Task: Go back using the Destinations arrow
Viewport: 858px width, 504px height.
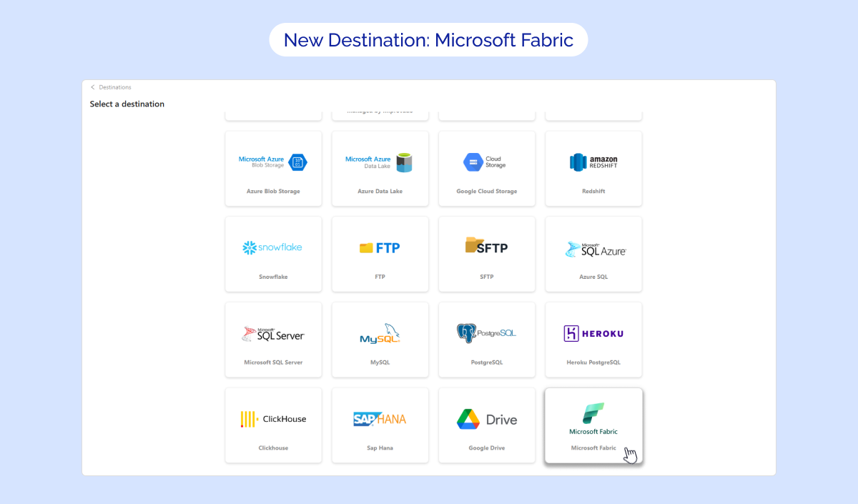Action: click(x=92, y=87)
